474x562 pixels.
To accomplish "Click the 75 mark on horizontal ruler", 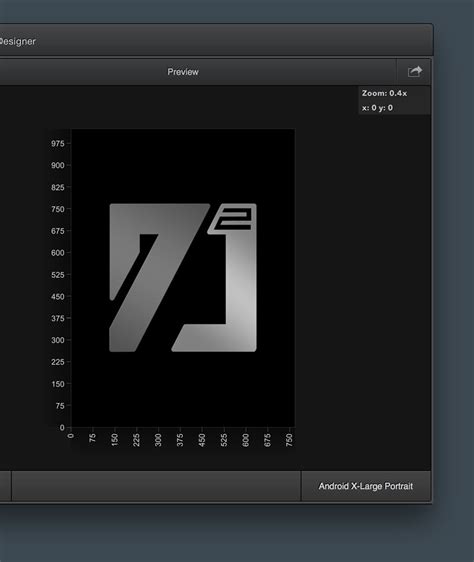I will coord(93,438).
